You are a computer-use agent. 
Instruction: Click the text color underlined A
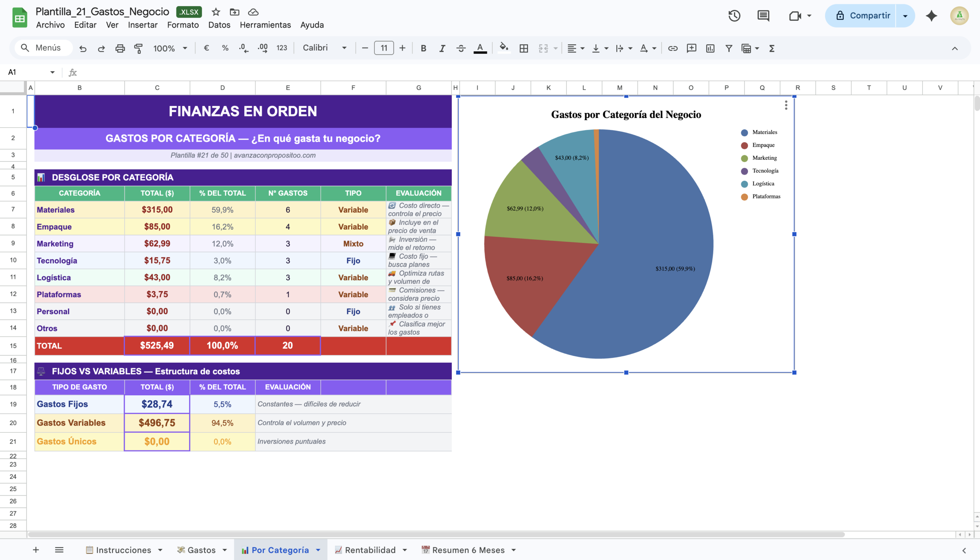point(480,48)
